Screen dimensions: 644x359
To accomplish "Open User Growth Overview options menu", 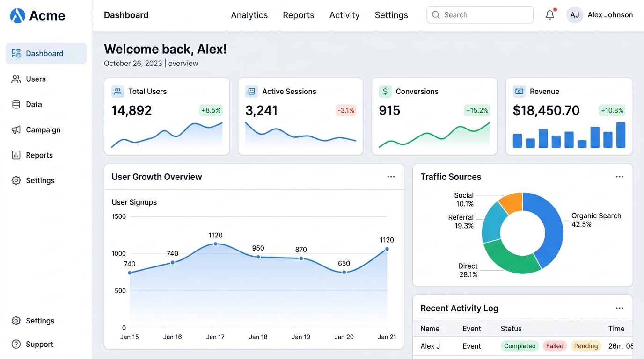I will pos(391,177).
